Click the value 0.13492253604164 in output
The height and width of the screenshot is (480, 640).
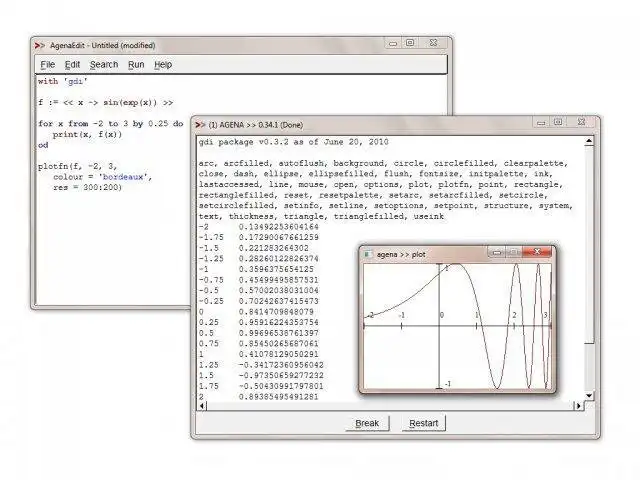point(278,227)
